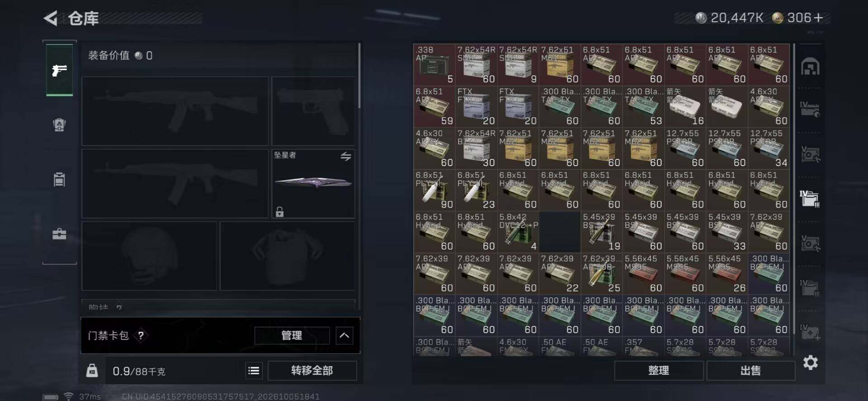The width and height of the screenshot is (868, 401).
Task: Open the backpack equipment tab icon
Action: click(x=59, y=124)
